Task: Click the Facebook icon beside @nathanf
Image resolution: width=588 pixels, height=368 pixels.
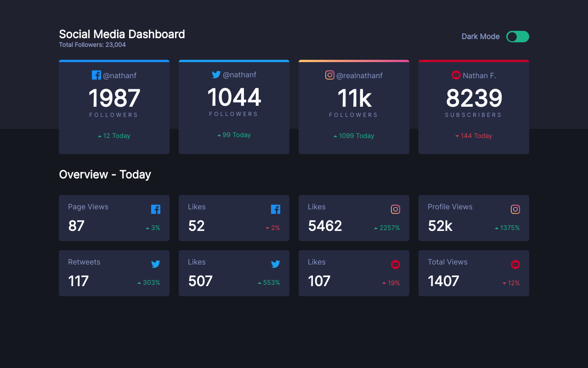Action: click(x=96, y=75)
